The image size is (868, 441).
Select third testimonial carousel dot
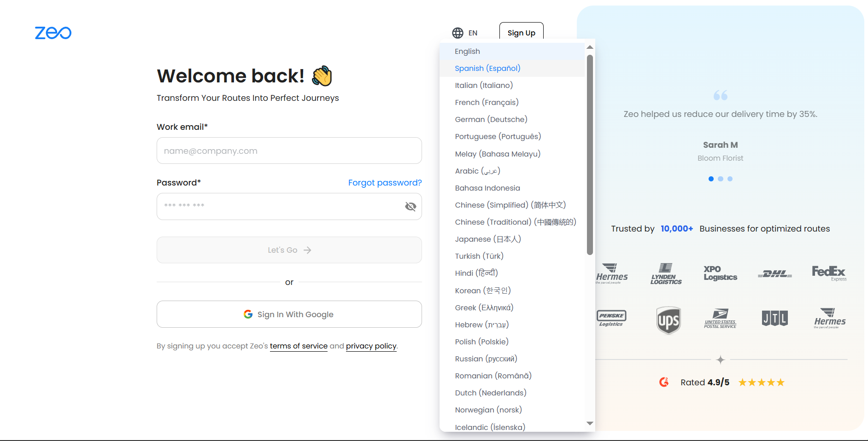pyautogui.click(x=730, y=179)
